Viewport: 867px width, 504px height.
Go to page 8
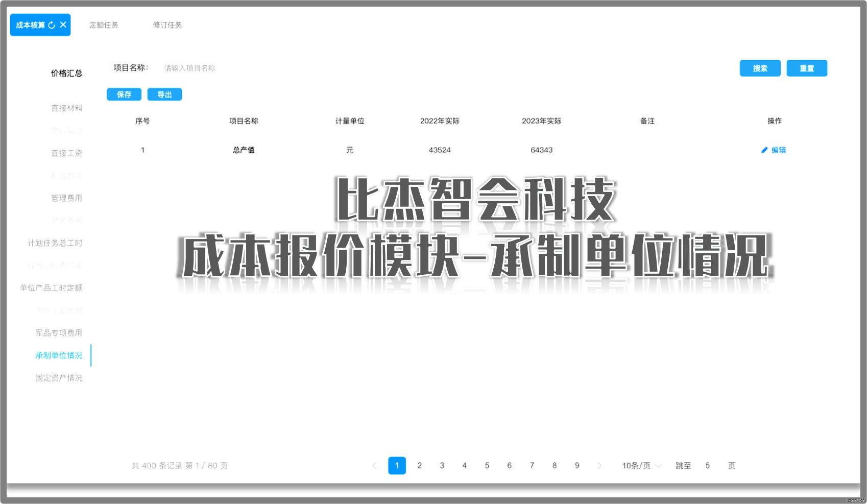[555, 466]
